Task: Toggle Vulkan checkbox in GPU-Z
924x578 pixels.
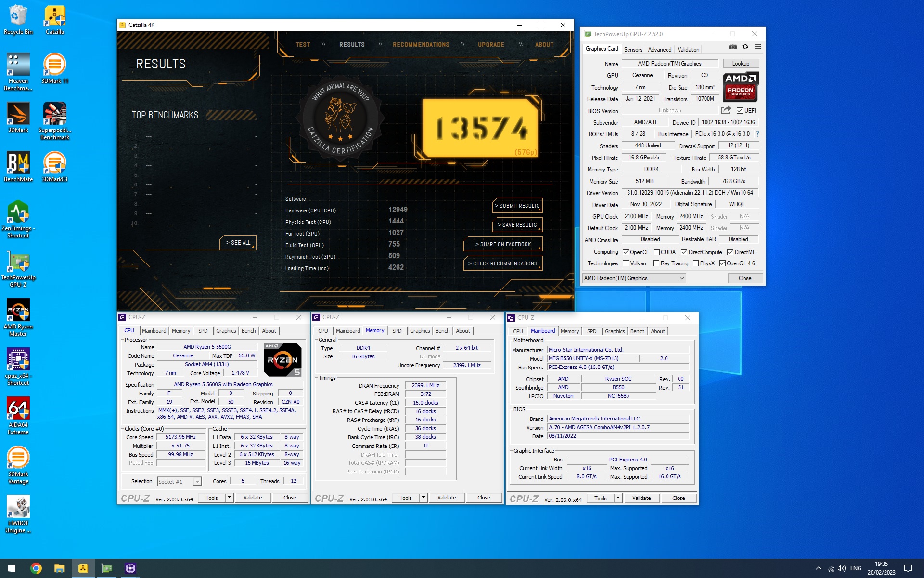Action: pyautogui.click(x=626, y=263)
